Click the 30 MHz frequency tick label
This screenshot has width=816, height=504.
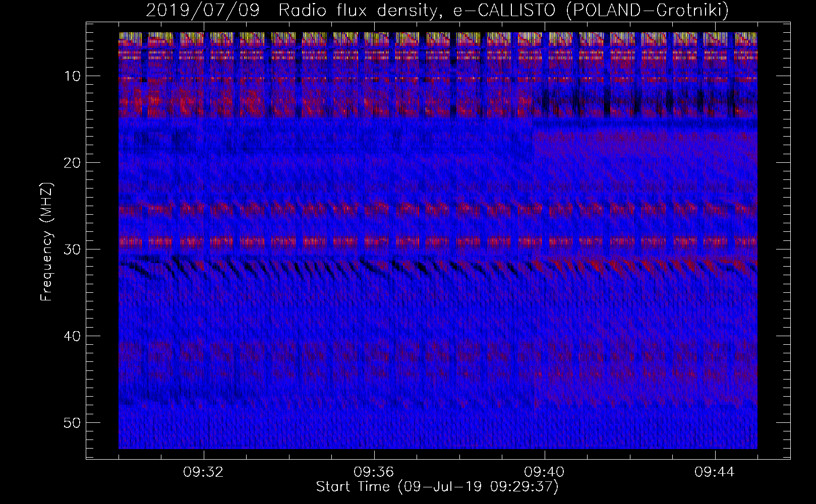pyautogui.click(x=73, y=249)
